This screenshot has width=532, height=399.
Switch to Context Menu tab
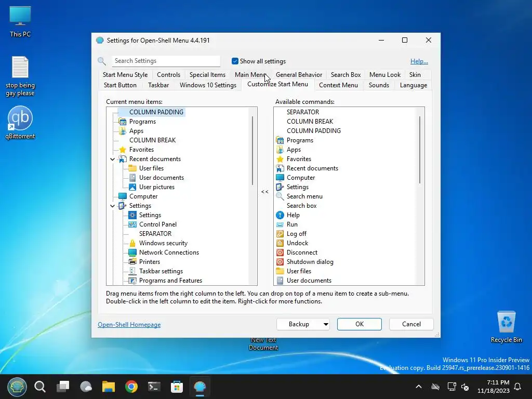pos(338,85)
